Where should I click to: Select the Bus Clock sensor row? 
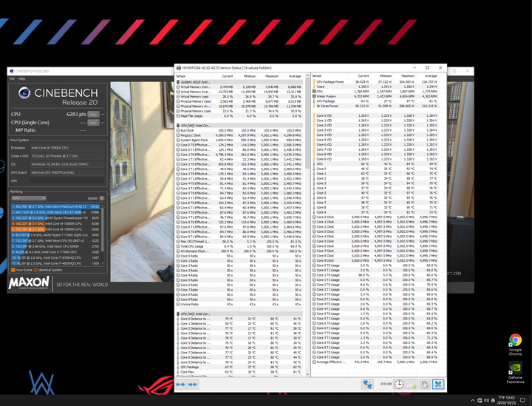tap(239, 130)
